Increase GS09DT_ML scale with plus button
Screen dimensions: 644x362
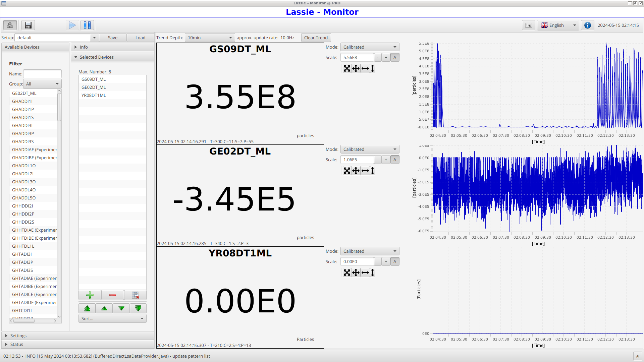tap(386, 57)
